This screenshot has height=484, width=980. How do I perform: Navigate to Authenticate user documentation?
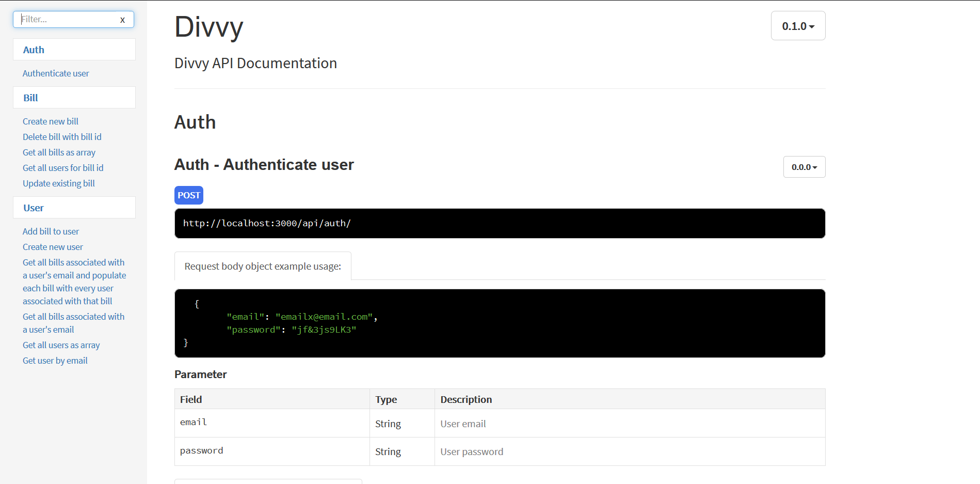pos(56,73)
